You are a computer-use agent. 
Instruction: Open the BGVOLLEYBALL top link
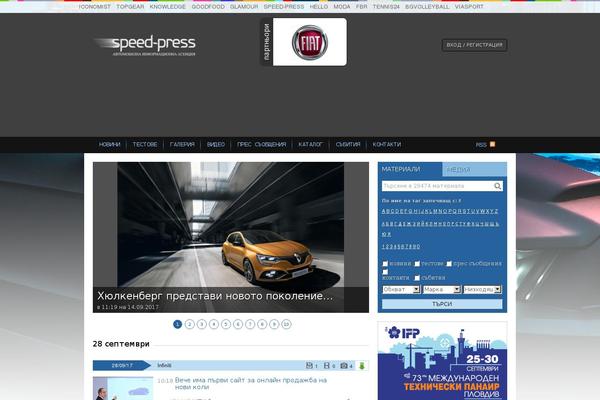coord(427,7)
